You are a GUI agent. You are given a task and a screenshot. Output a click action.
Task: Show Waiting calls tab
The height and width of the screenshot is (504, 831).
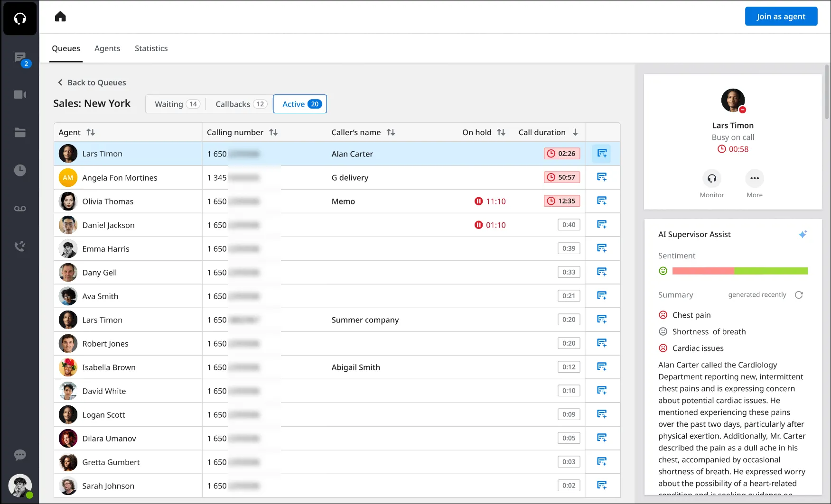pos(177,104)
